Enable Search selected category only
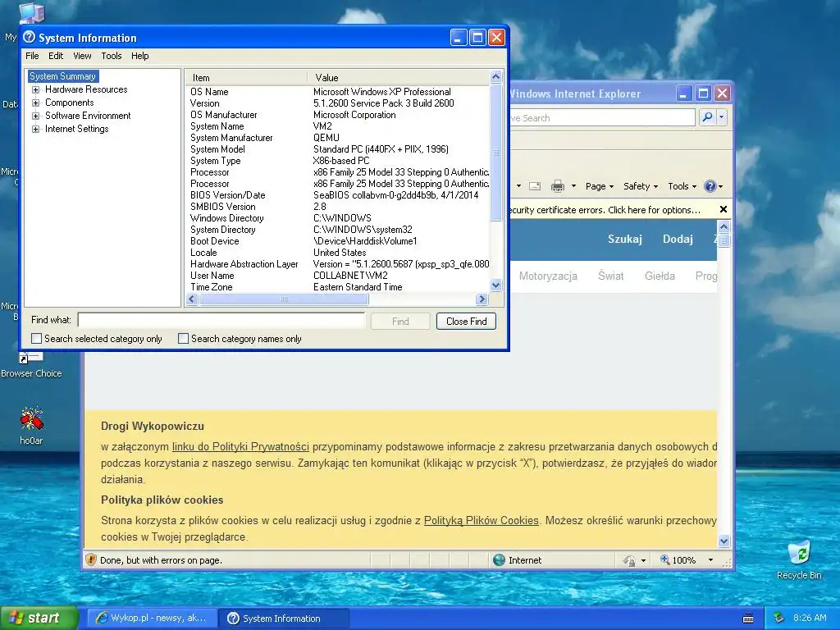This screenshot has height=630, width=840. coord(36,339)
